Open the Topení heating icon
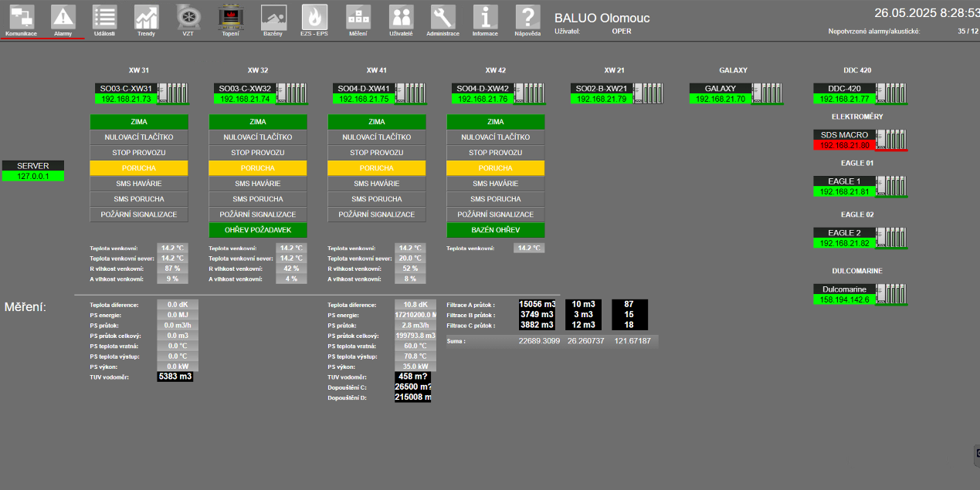The width and height of the screenshot is (980, 490). click(230, 17)
